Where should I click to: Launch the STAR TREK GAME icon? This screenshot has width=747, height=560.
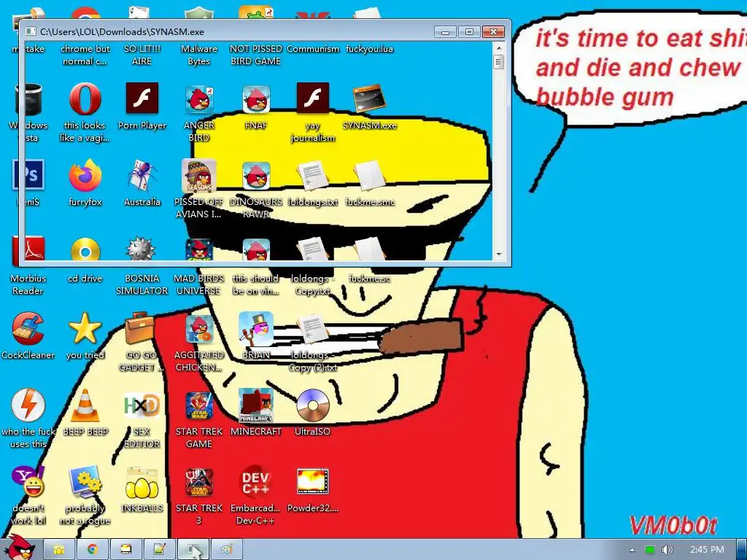(x=199, y=406)
